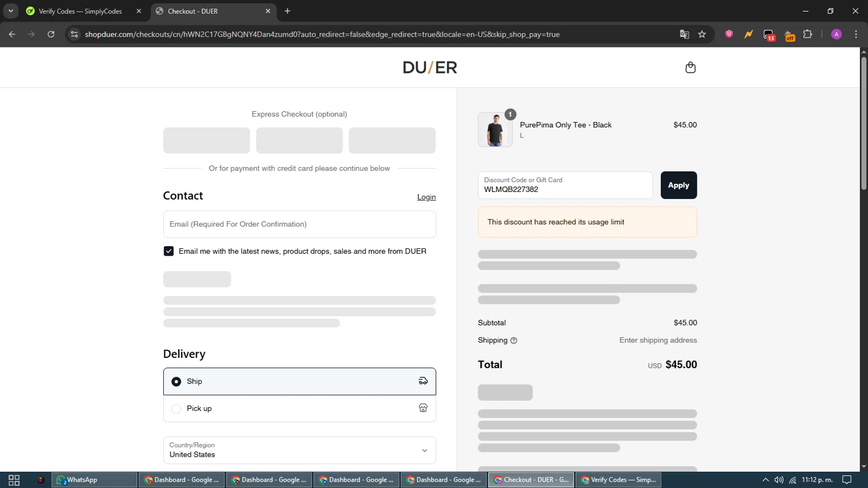Open Checkout - DUER taskbar window
The width and height of the screenshot is (868, 488).
coord(531,480)
